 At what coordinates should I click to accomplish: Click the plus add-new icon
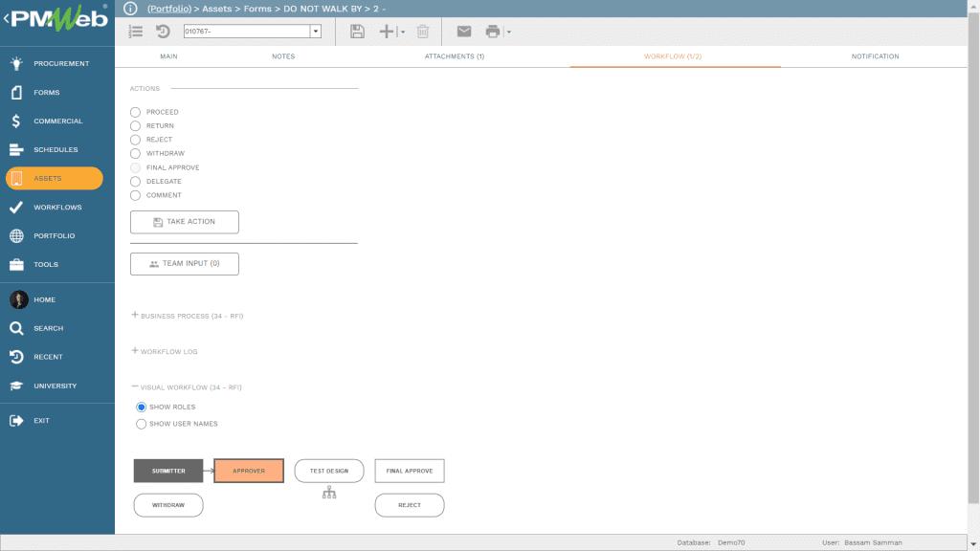387,32
